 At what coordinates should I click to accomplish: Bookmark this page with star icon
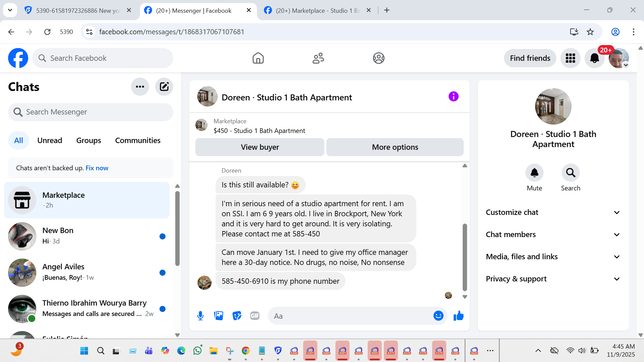[x=590, y=32]
